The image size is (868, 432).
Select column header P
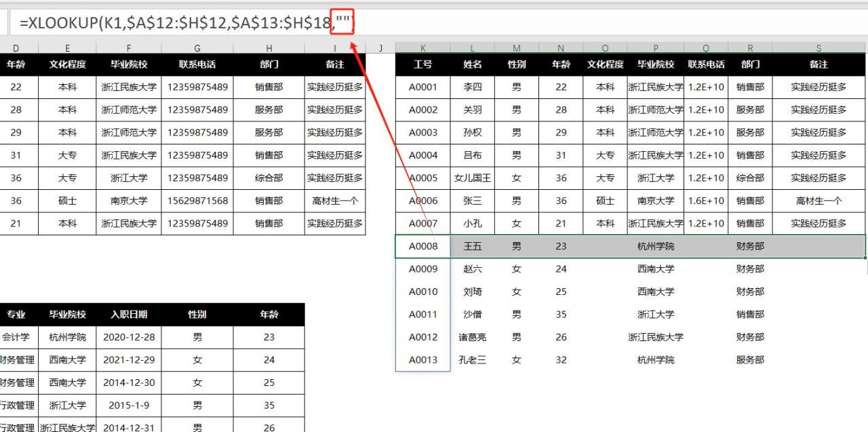656,47
